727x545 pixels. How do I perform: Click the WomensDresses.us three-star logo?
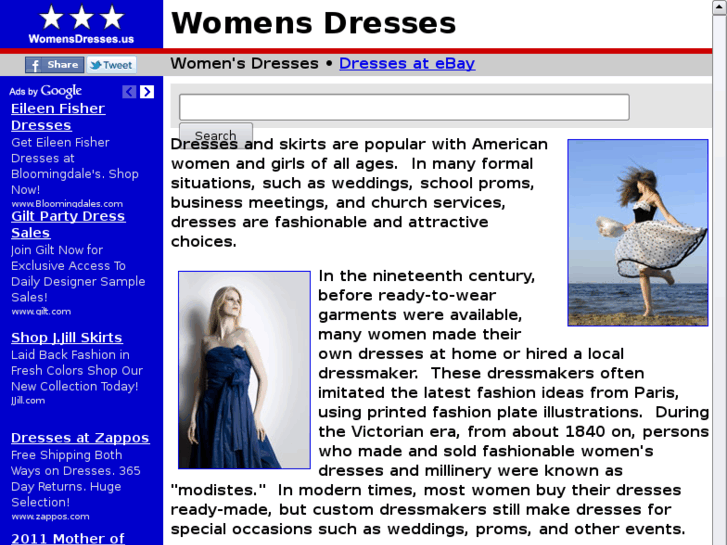pos(81,24)
